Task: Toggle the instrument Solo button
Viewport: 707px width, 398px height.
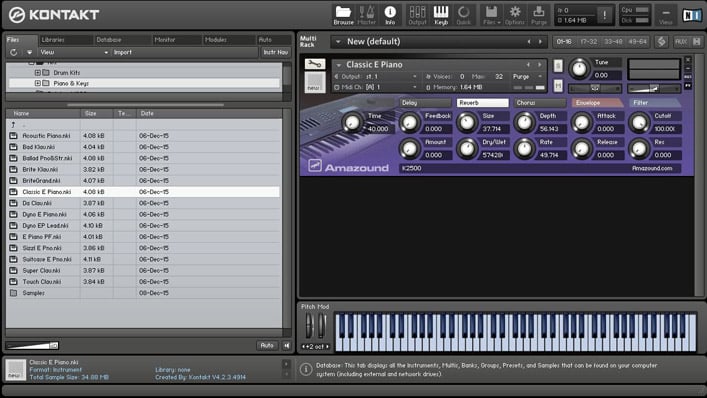Action: [x=558, y=66]
